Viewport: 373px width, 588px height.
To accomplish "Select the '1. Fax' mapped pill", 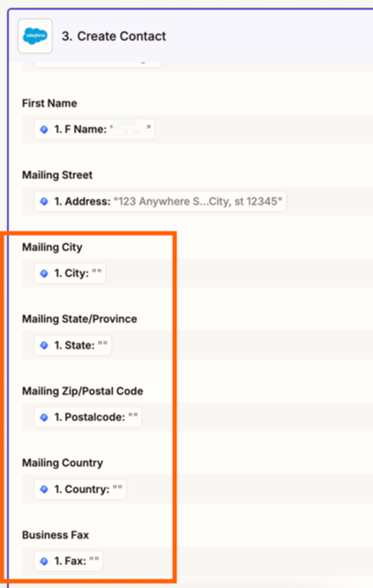I will 69,561.
